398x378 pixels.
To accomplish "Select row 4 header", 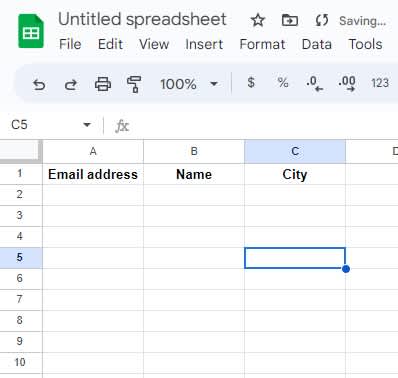I will 20,237.
